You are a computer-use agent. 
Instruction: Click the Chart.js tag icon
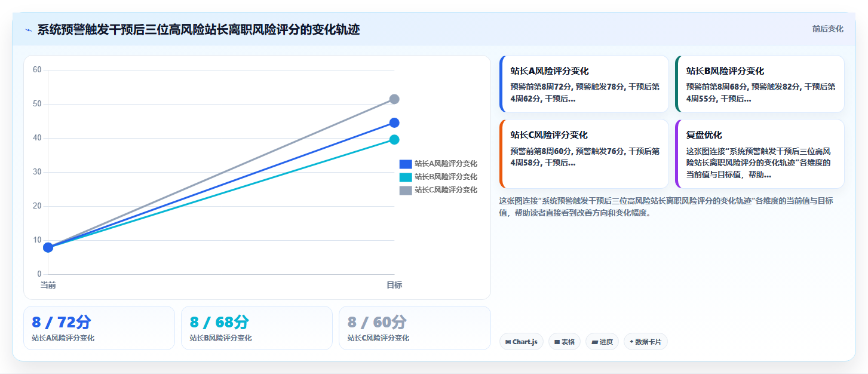coord(508,342)
